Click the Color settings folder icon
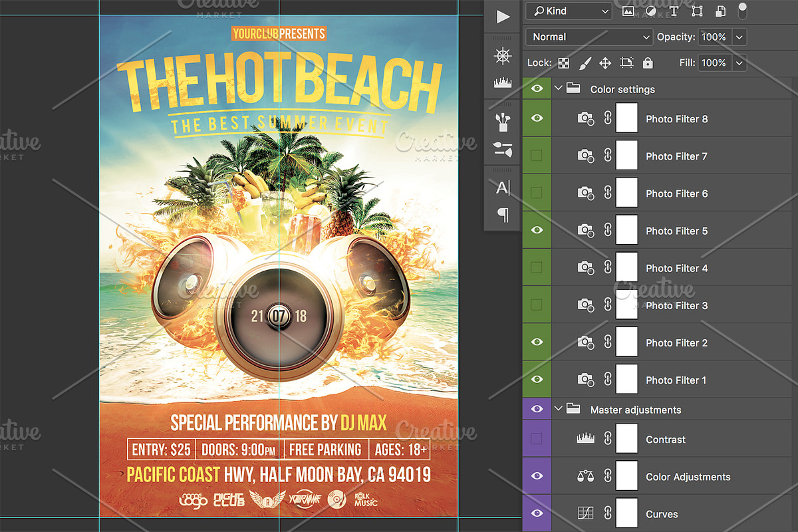The image size is (798, 532). (x=573, y=88)
